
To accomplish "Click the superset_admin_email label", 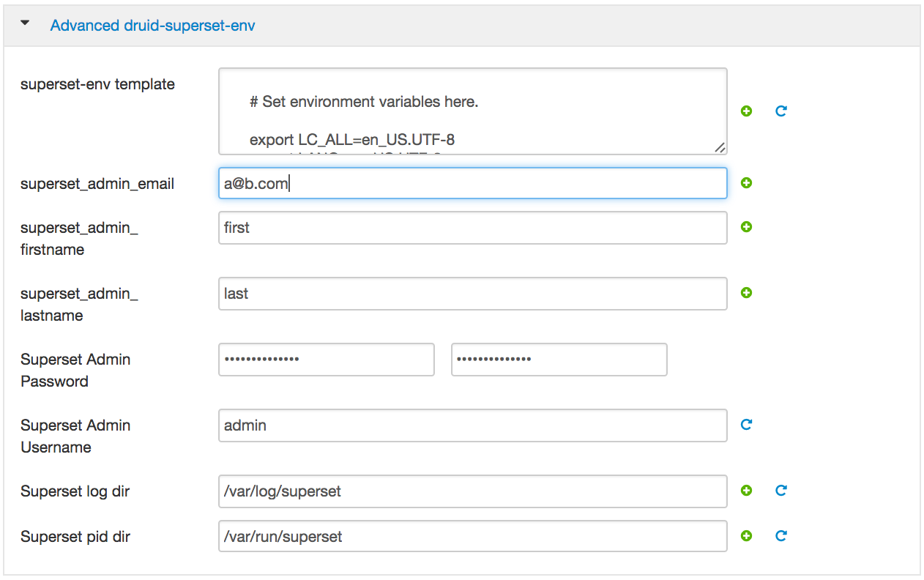I will click(97, 184).
